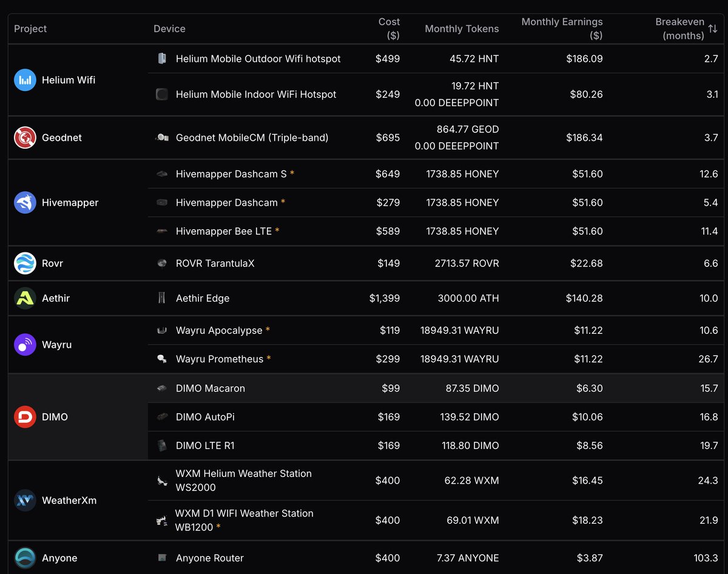Click the Helium Mobile Indoor hotspot device image
The width and height of the screenshot is (728, 574).
pos(161,94)
